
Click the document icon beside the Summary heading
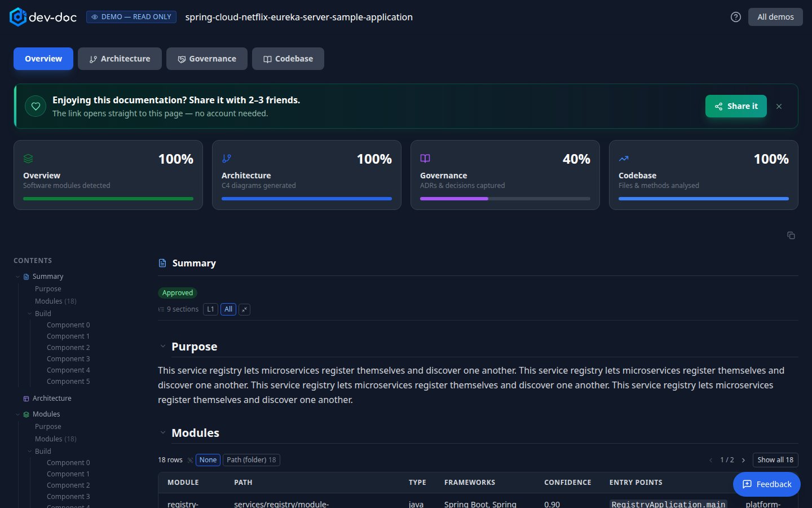coord(162,263)
